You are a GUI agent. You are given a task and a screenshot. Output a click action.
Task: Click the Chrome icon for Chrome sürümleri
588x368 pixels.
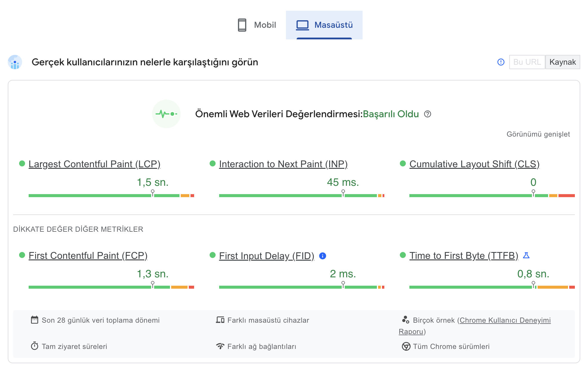pyautogui.click(x=406, y=346)
